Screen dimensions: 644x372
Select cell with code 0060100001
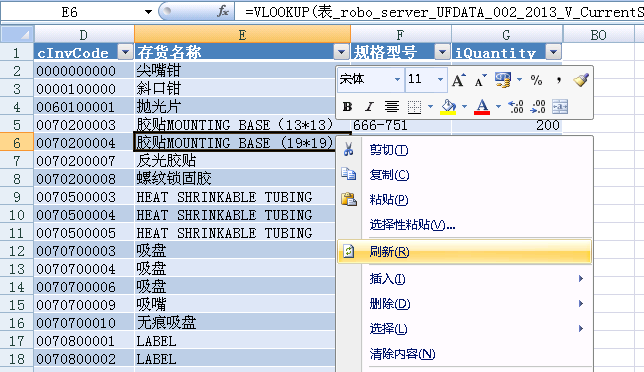[x=84, y=107]
